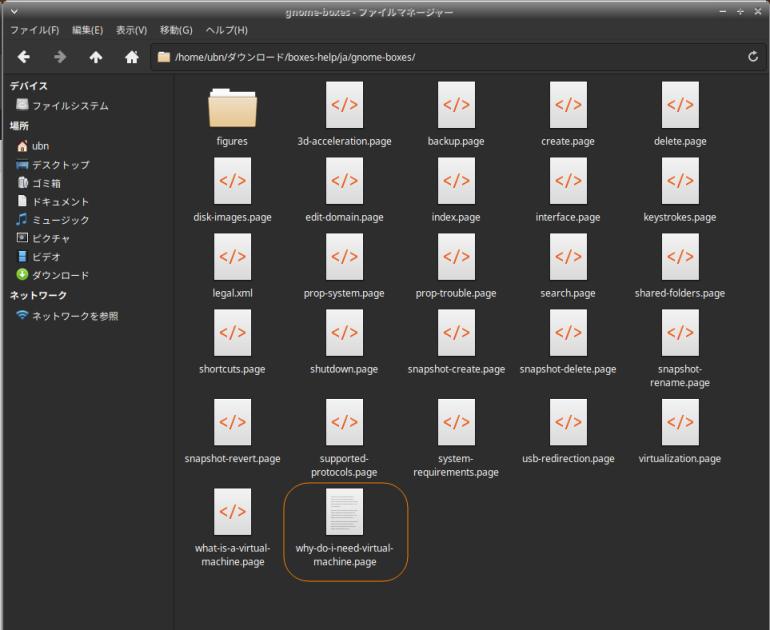Select the prop-trouble.page file icon
Screen dimensions: 770x630
point(456,257)
